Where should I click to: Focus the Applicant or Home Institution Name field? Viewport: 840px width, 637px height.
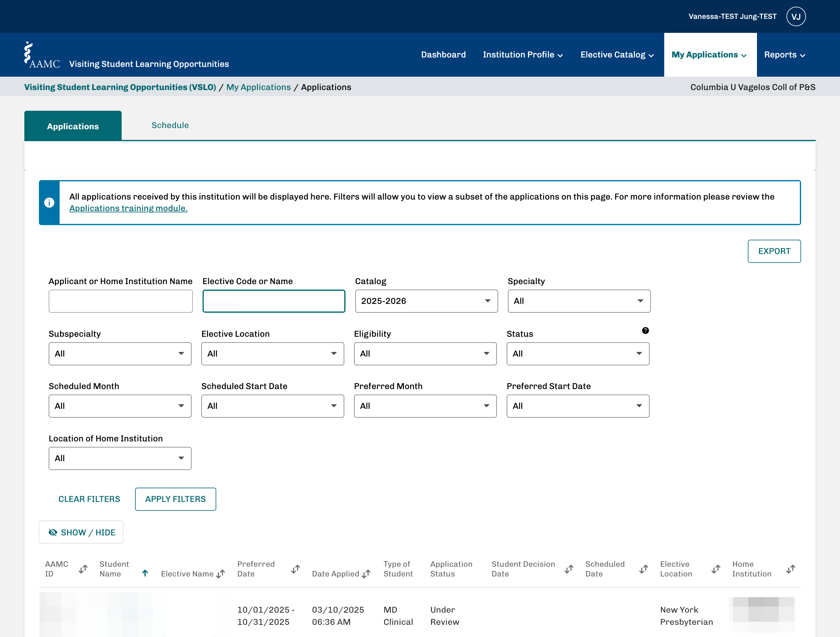[120, 301]
